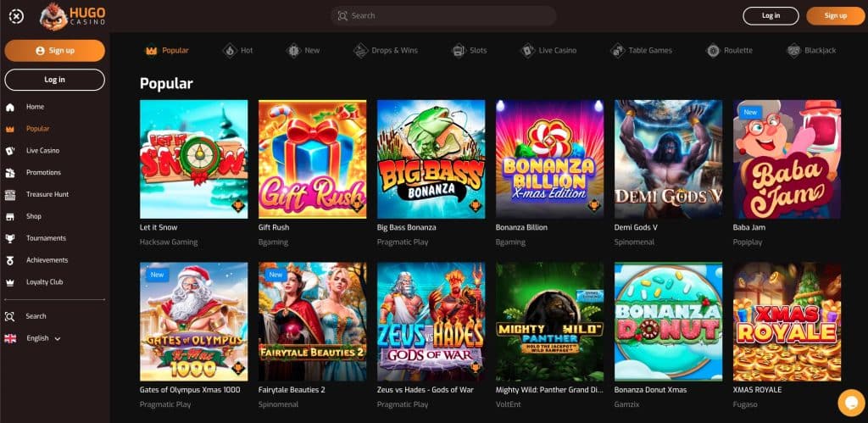Select the Roulette tab

click(x=729, y=50)
